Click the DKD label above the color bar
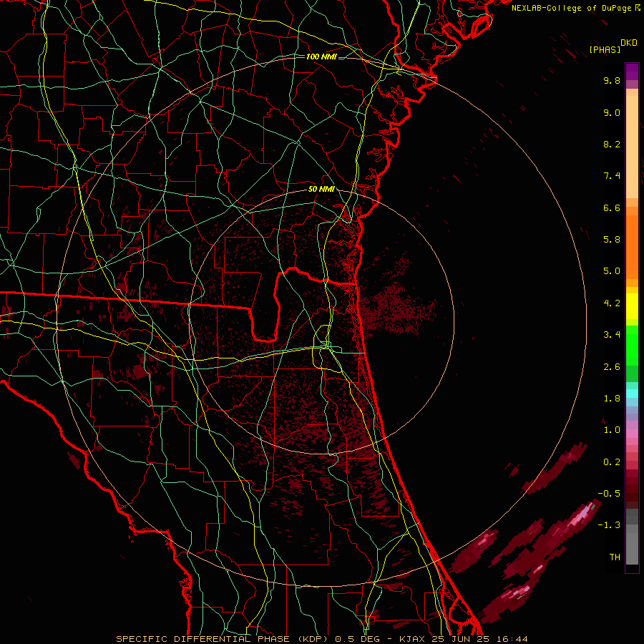Image resolution: width=644 pixels, height=644 pixels. 629,43
